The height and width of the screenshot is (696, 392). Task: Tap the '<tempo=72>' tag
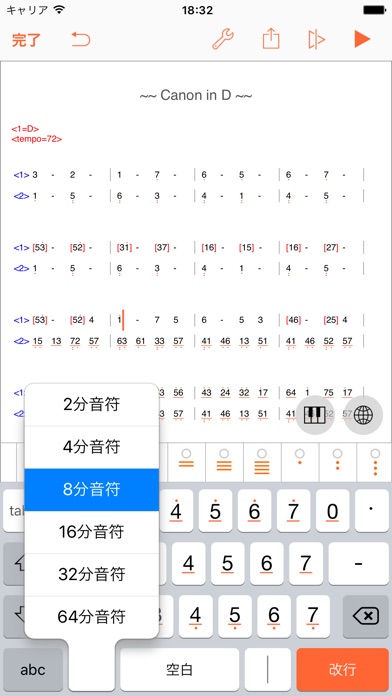(x=36, y=139)
